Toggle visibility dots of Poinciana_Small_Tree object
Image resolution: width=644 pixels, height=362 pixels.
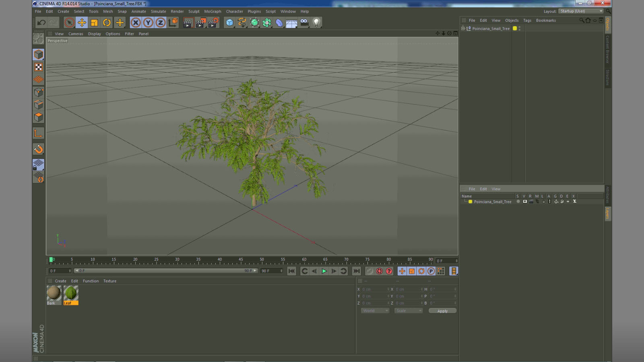pyautogui.click(x=520, y=29)
